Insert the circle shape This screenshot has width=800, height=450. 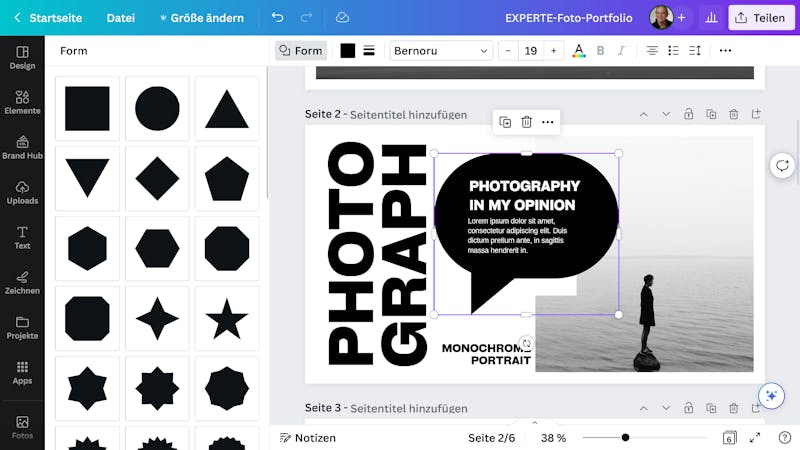[x=157, y=109]
